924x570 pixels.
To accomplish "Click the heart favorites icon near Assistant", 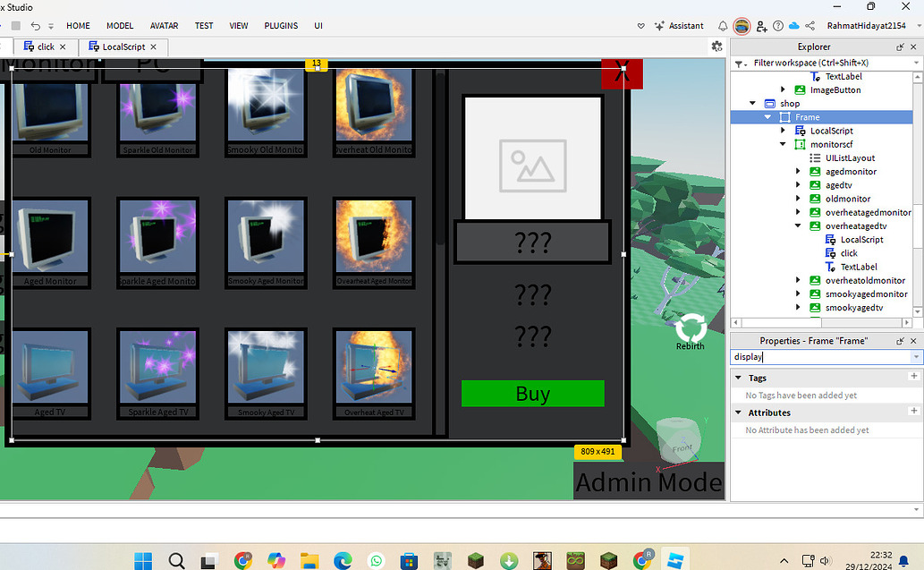I will point(641,26).
